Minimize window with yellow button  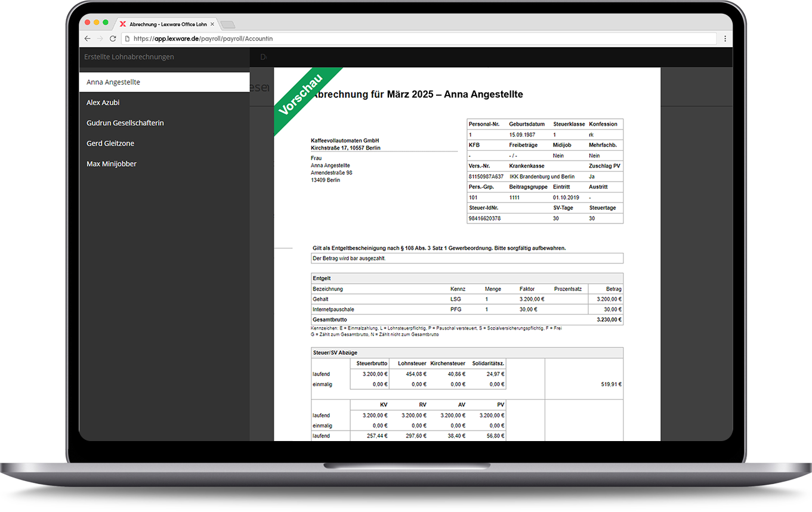coord(96,23)
